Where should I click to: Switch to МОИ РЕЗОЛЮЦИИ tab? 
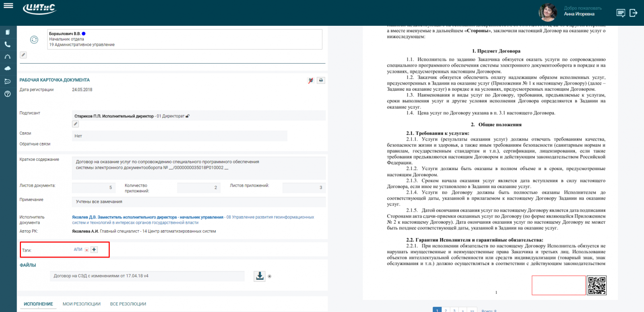[82, 304]
